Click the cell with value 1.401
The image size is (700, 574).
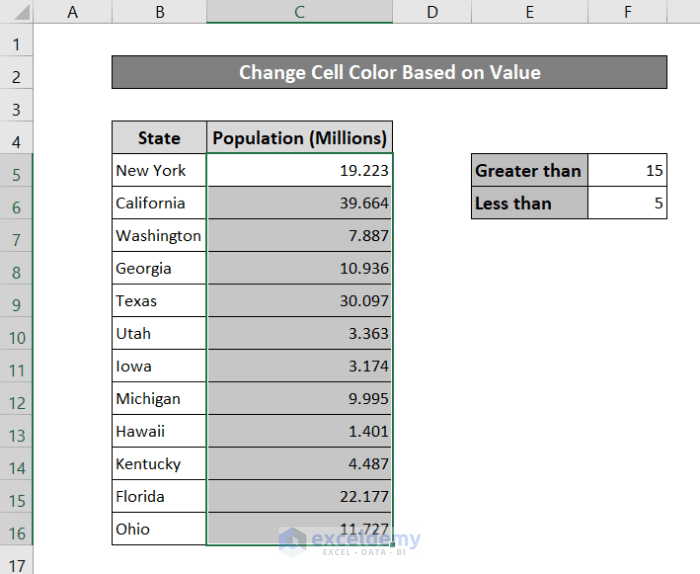pos(300,431)
